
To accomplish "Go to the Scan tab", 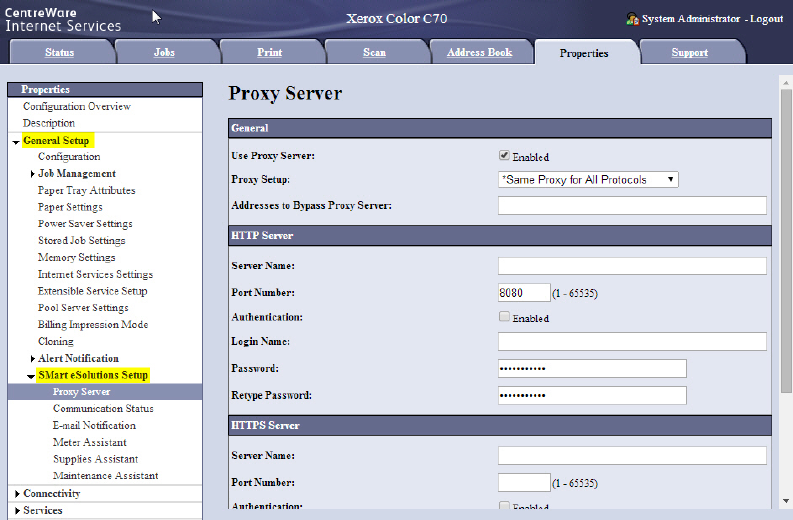I will (x=374, y=52).
